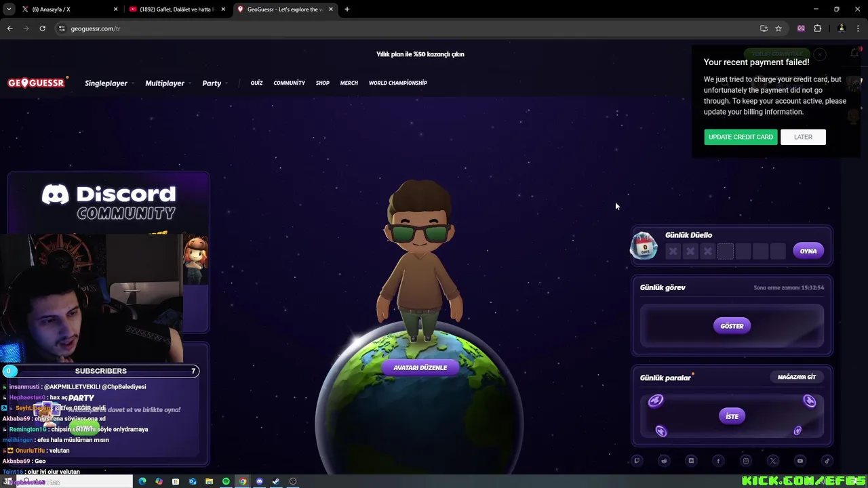Open Chrome's three-dot menu

pyautogui.click(x=858, y=28)
